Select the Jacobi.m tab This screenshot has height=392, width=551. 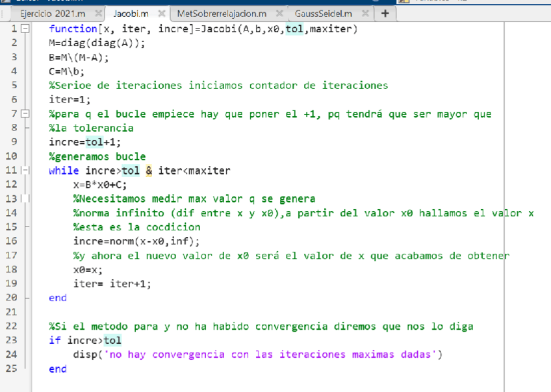click(130, 13)
